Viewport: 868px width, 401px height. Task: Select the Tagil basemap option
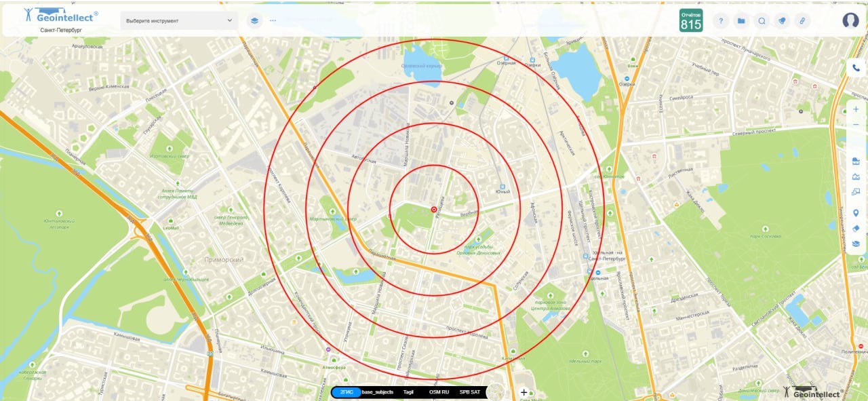pos(408,392)
